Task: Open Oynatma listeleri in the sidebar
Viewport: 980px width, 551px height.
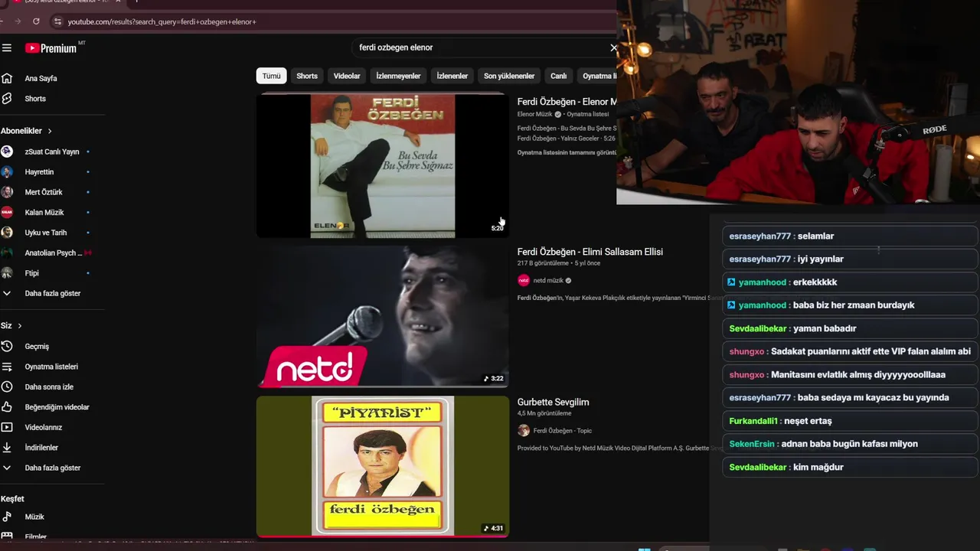Action: pos(51,367)
